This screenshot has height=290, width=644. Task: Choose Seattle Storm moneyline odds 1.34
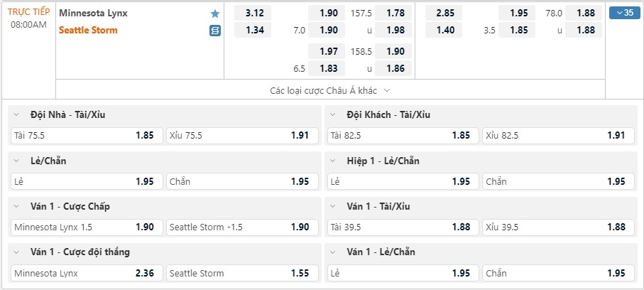point(253,30)
